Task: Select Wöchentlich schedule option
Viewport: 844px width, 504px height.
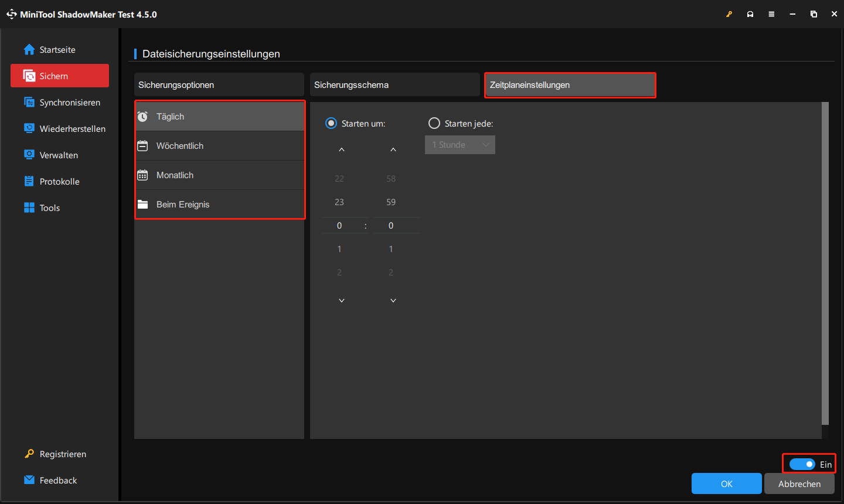Action: point(220,146)
